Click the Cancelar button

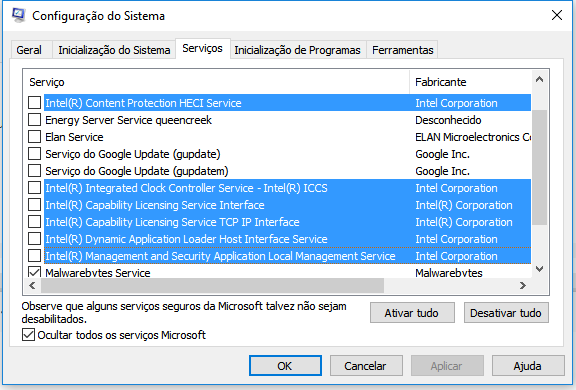(366, 366)
